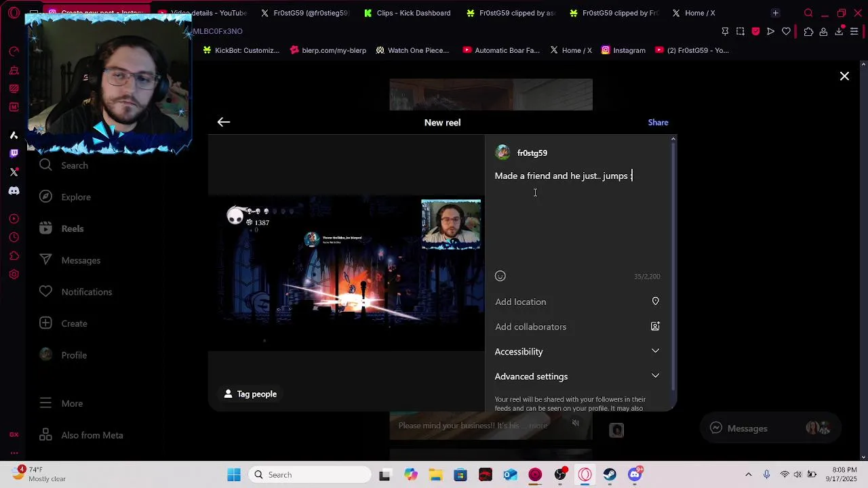
Task: Switch to Fr0stG59 (@fr0stieg59) X tab
Action: coord(304,13)
